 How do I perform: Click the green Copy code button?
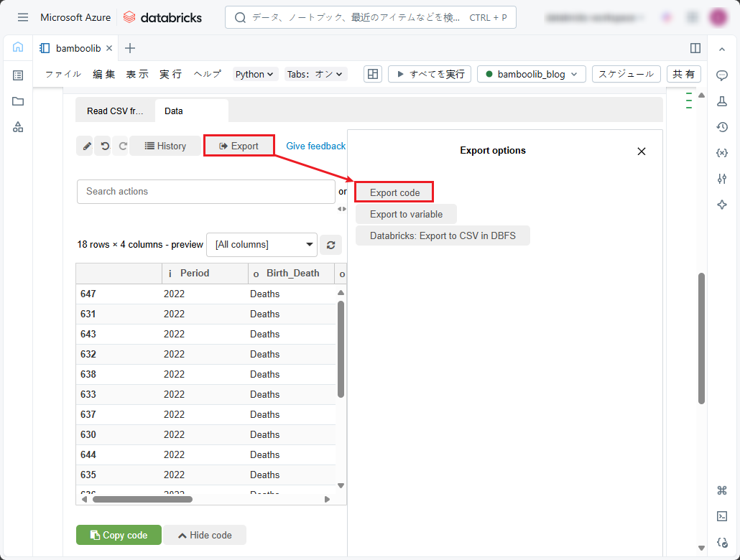pos(119,535)
